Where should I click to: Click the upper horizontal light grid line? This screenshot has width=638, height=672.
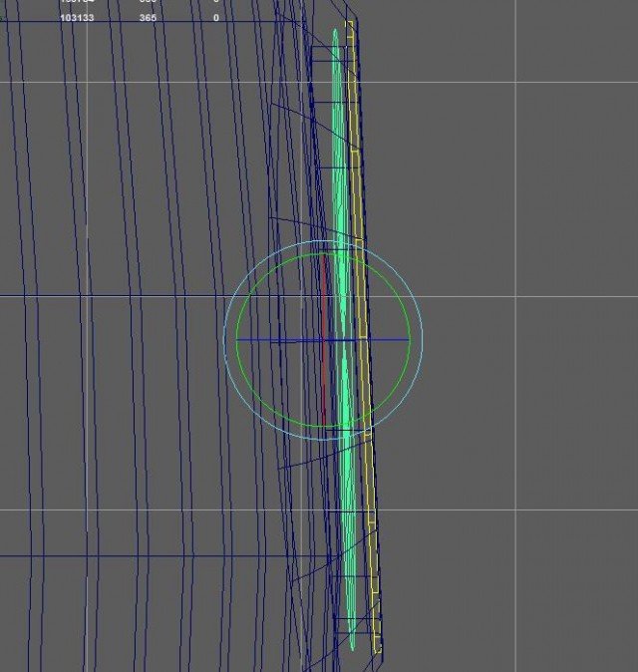click(x=498, y=83)
